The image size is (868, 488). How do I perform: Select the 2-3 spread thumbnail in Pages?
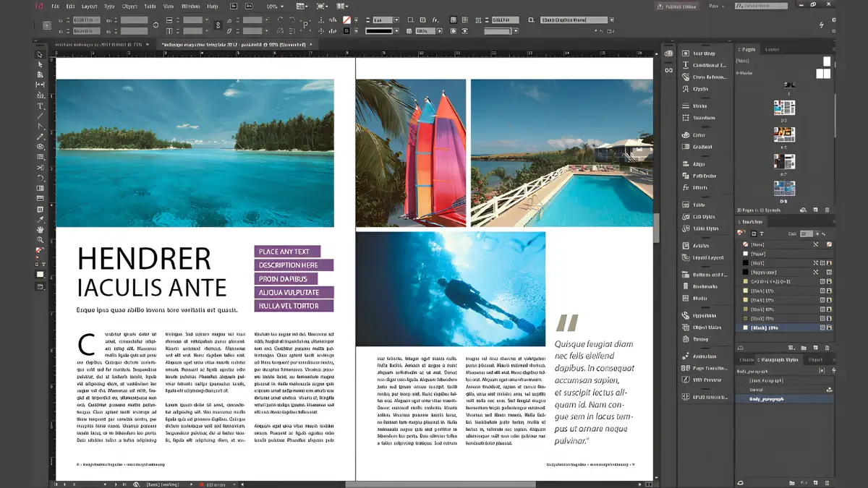(x=784, y=108)
